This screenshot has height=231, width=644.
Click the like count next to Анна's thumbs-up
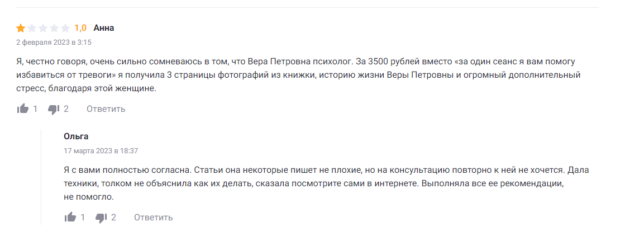pos(35,109)
